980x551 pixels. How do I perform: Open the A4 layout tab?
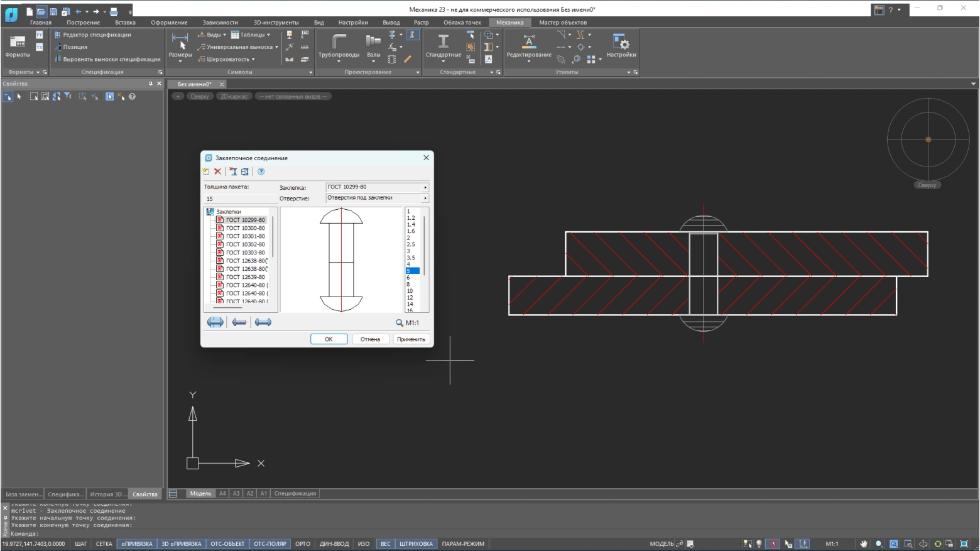pos(222,494)
